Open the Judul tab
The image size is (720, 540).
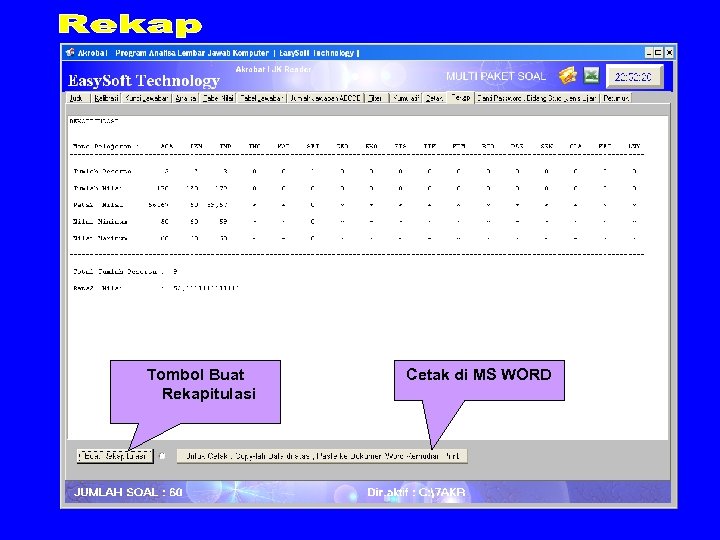tap(76, 98)
